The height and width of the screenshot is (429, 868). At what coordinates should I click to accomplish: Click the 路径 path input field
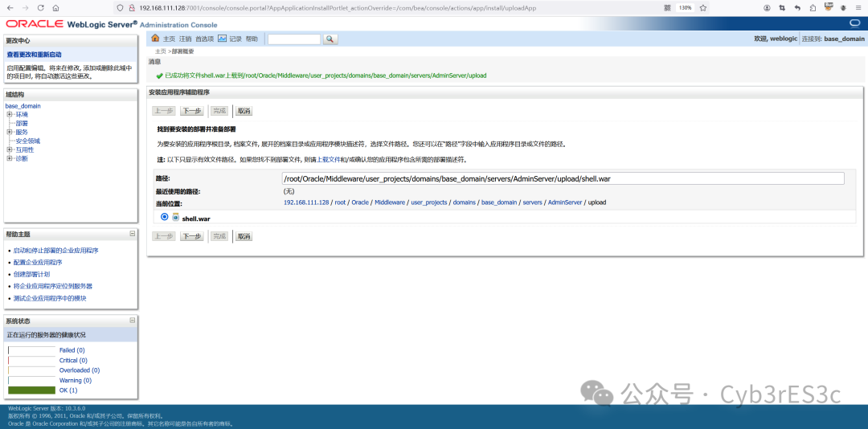tap(563, 178)
